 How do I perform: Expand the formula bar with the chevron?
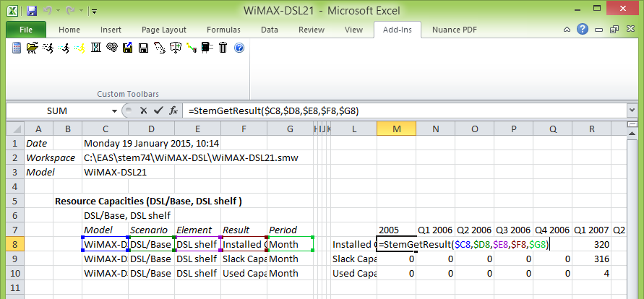coord(632,110)
